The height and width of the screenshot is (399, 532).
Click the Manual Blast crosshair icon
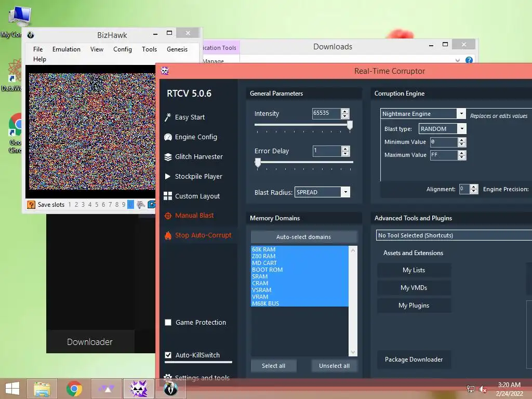[x=168, y=216]
